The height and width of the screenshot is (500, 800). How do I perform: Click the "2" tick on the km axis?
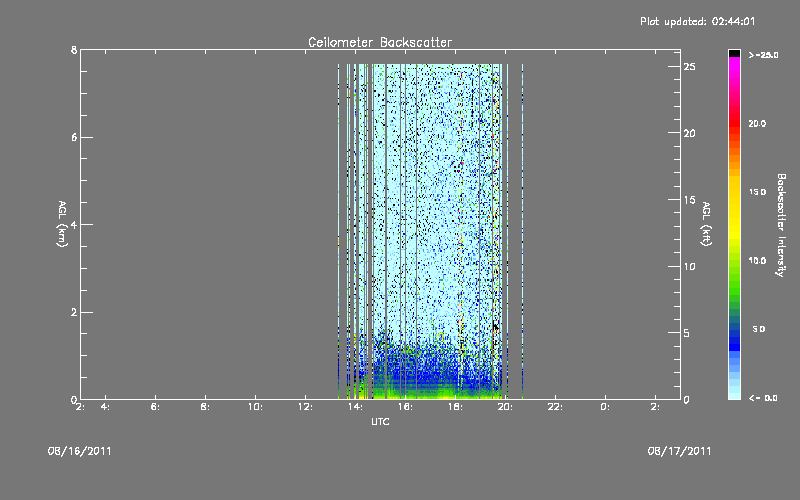click(x=74, y=312)
